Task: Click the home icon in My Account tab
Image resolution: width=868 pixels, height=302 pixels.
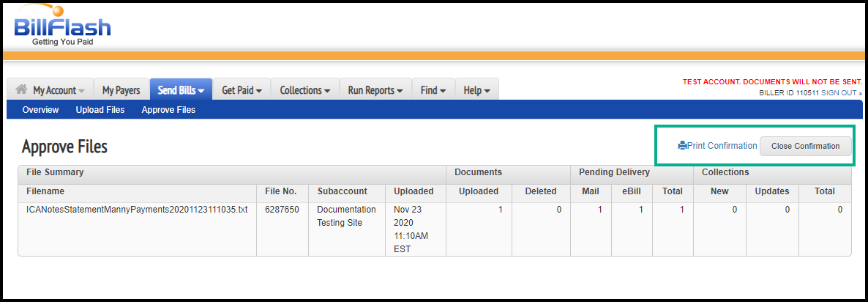Action: (21, 89)
